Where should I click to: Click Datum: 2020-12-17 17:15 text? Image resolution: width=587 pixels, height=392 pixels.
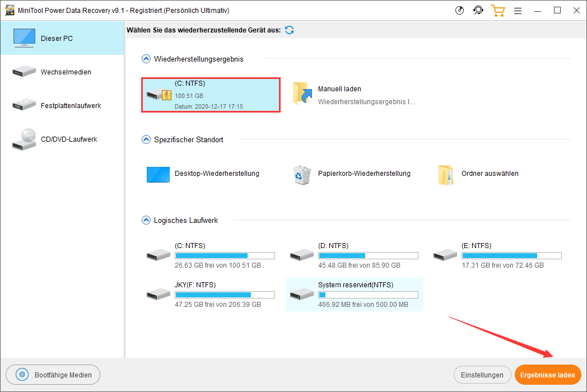click(209, 107)
